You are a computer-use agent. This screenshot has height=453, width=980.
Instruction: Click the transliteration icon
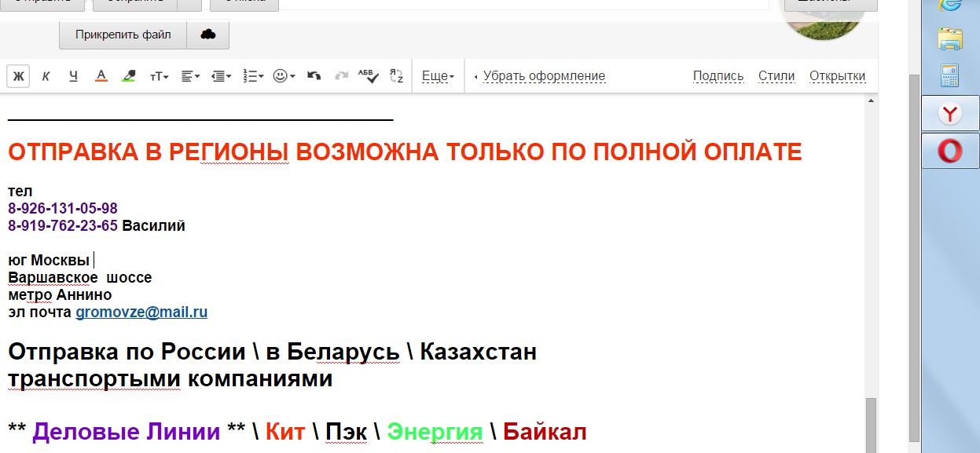pyautogui.click(x=396, y=76)
